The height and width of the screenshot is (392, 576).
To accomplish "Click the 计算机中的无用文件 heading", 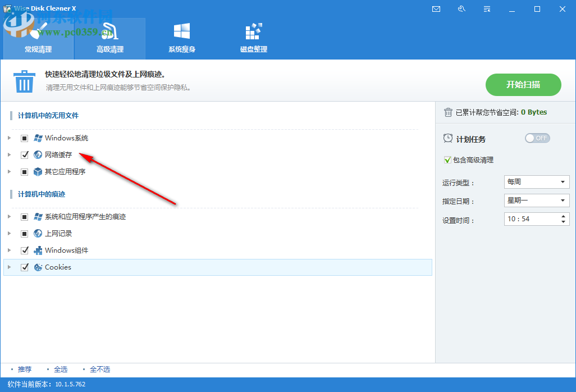I will pos(48,116).
